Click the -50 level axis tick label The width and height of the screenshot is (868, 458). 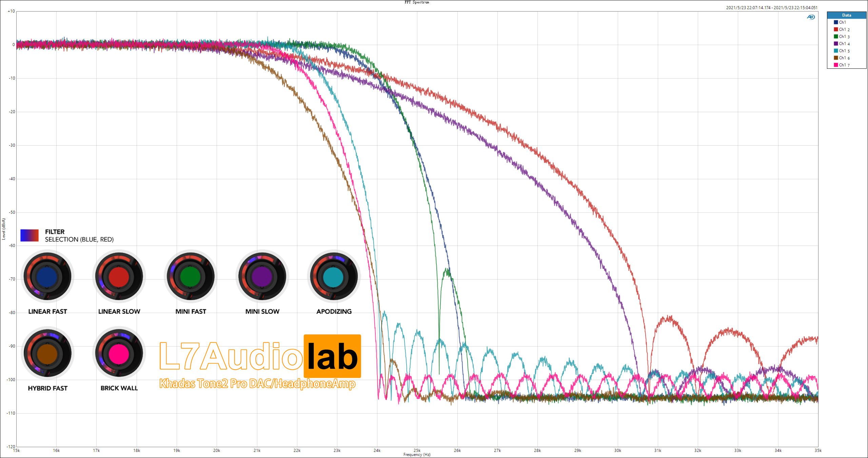pos(12,212)
